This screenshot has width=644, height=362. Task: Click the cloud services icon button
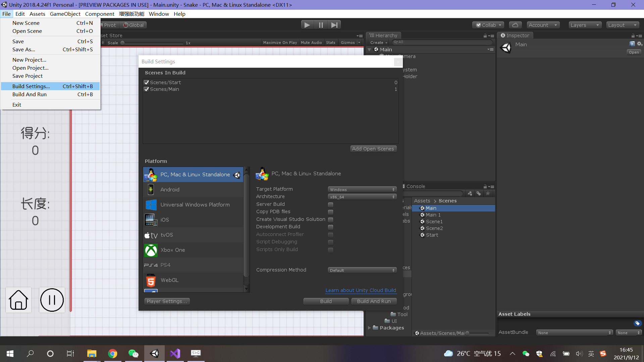pyautogui.click(x=515, y=25)
